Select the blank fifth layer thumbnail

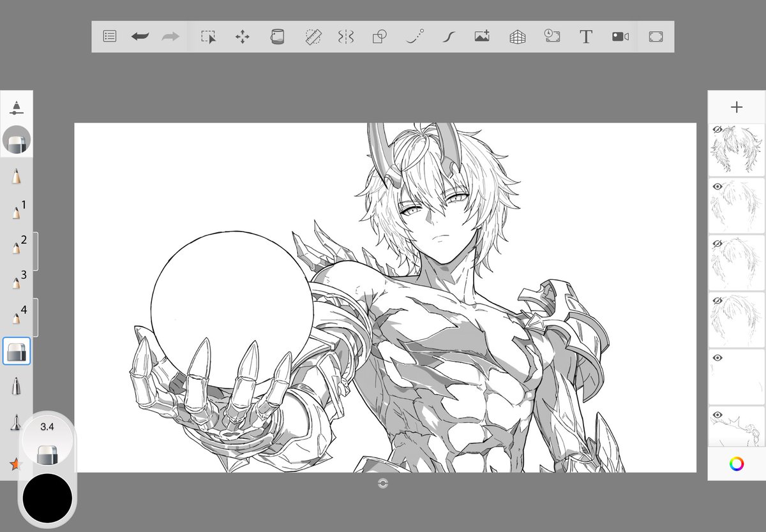[x=737, y=378]
